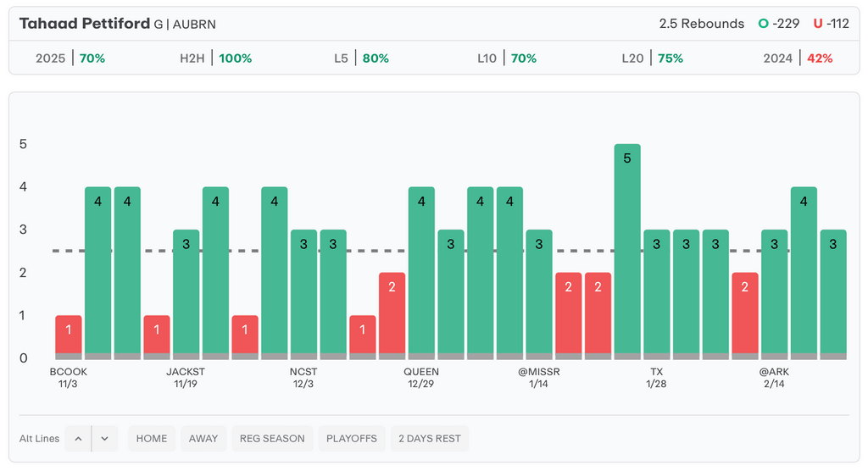868x471 pixels.
Task: Select the PLAYOFFS filter button
Action: [352, 439]
